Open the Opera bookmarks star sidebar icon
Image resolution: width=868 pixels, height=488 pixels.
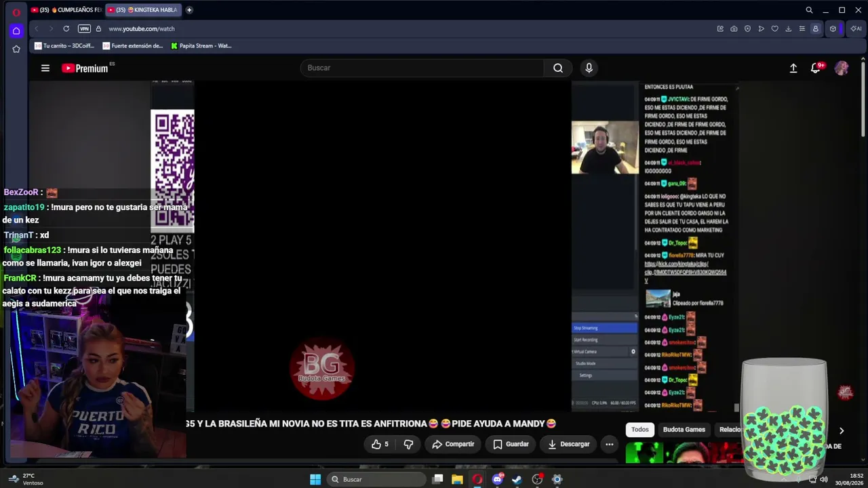16,49
